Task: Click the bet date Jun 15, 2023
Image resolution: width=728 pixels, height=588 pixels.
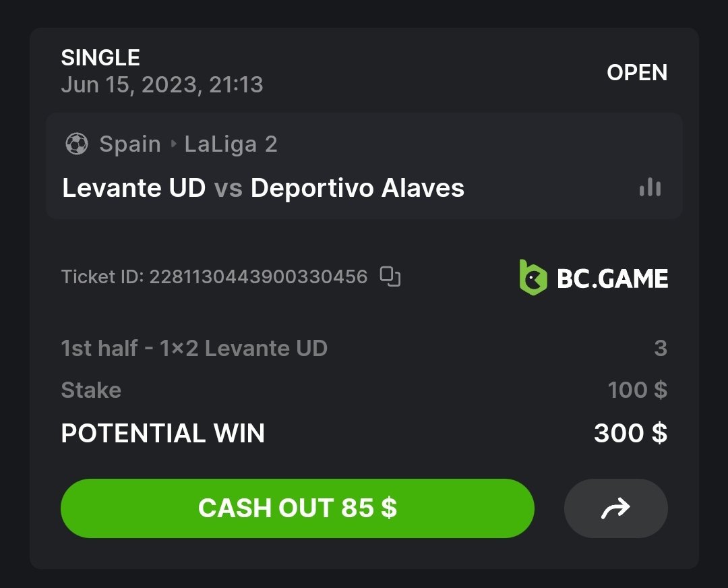Action: 162,85
